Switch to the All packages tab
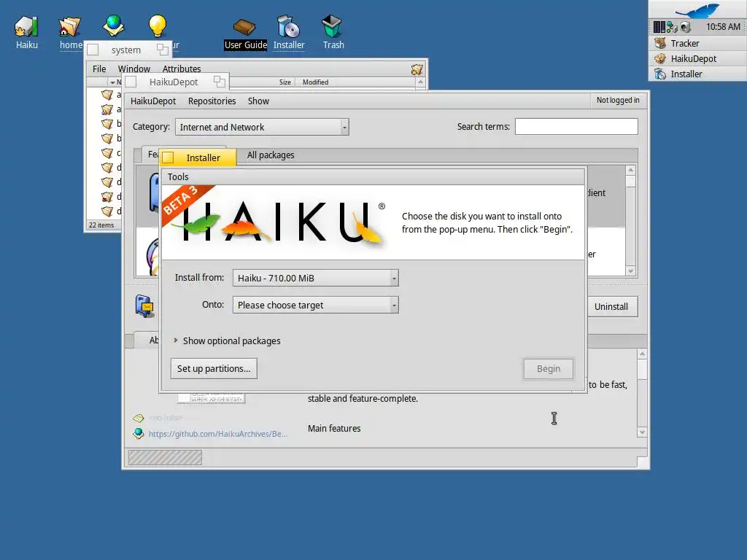 pos(271,155)
